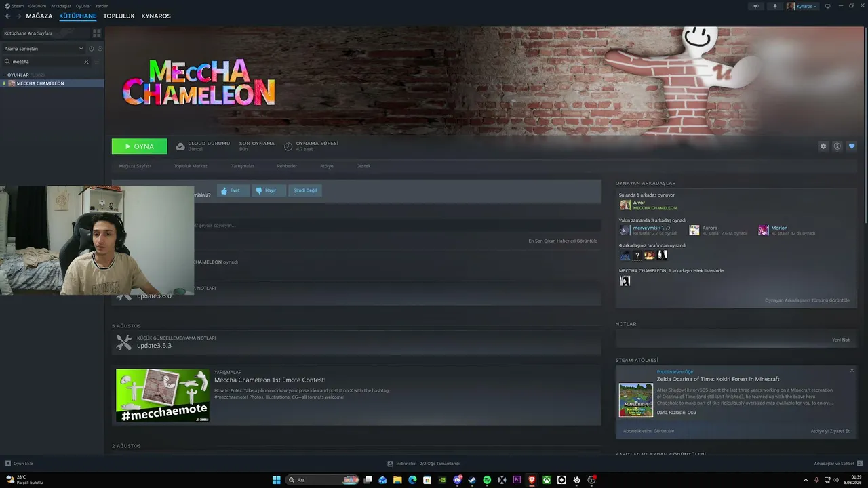This screenshot has width=868, height=488.
Task: Open Tartışmalar link
Action: click(243, 166)
